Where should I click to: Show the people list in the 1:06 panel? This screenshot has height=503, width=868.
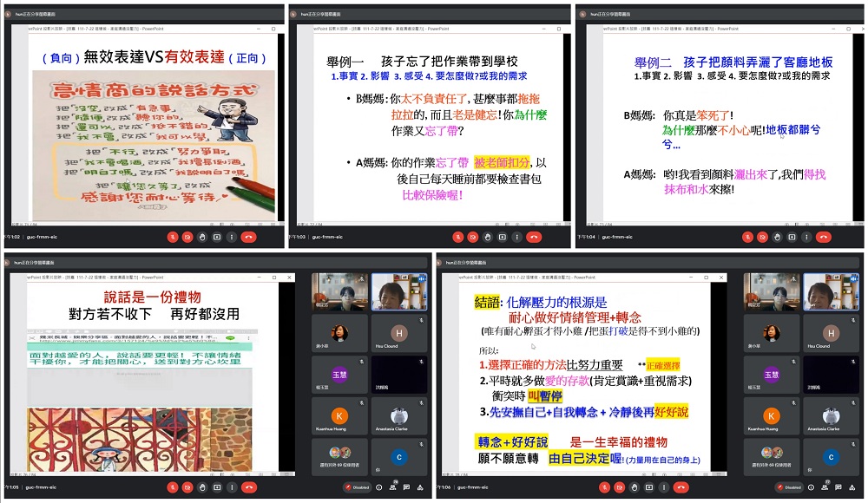(x=825, y=487)
